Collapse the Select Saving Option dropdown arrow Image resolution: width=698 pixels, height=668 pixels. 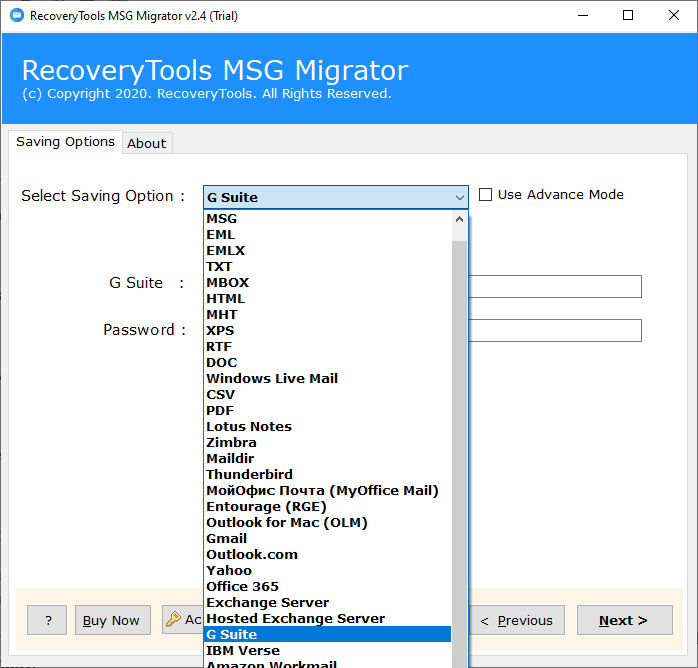point(459,198)
